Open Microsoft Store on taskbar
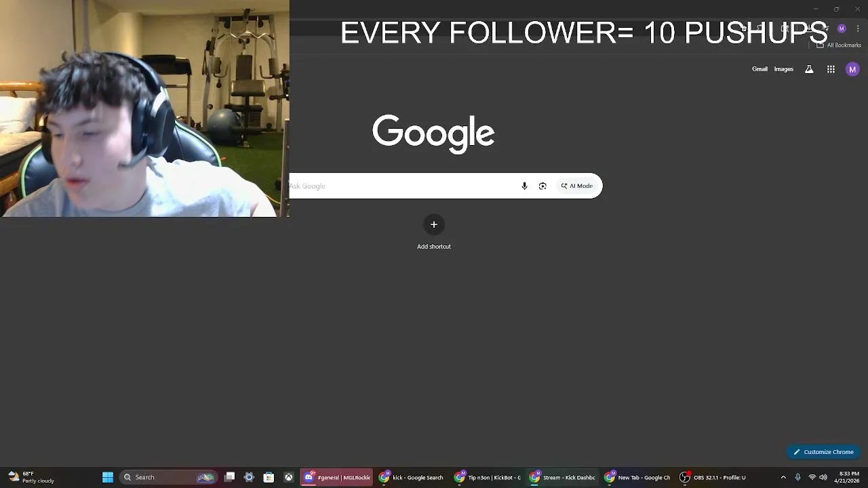The height and width of the screenshot is (488, 868). pyautogui.click(x=269, y=477)
